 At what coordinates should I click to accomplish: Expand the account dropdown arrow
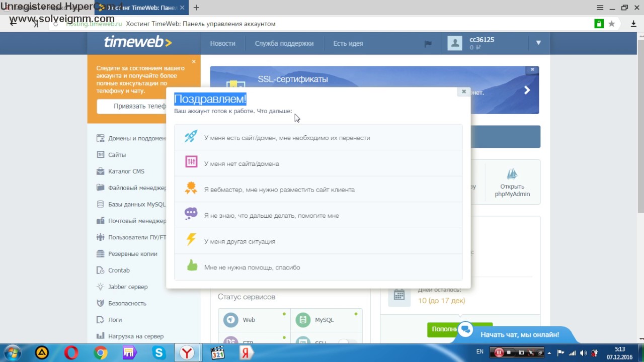tap(538, 43)
